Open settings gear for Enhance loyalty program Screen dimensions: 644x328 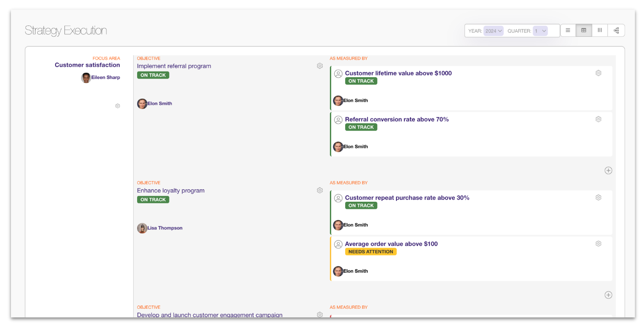pos(320,191)
